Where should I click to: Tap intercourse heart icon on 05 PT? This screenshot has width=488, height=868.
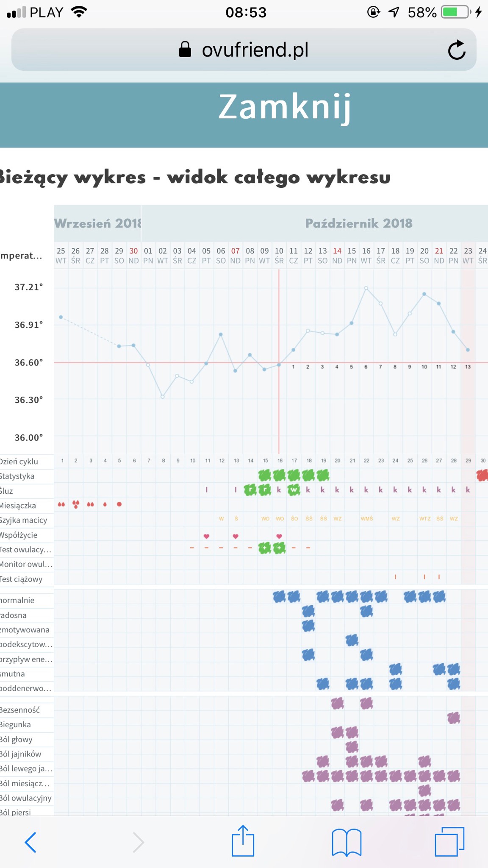click(x=206, y=536)
